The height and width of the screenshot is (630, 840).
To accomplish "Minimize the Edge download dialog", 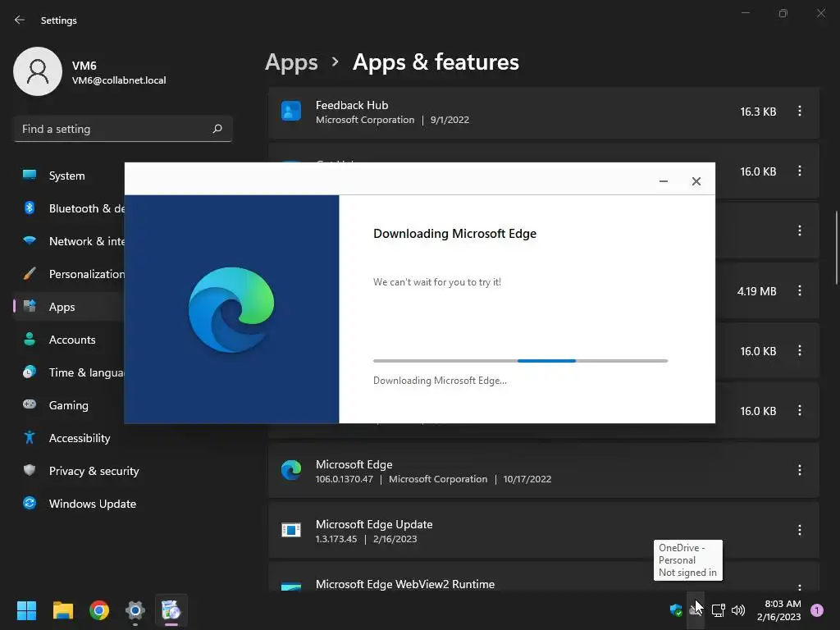I will [663, 181].
